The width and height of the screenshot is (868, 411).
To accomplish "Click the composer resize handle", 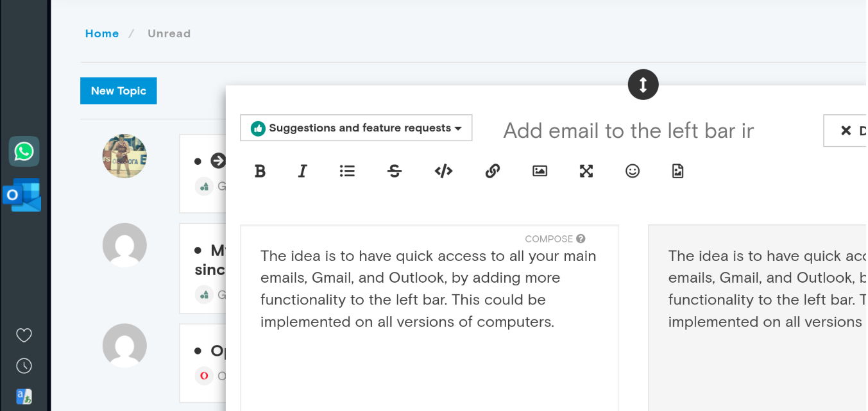I will (643, 84).
